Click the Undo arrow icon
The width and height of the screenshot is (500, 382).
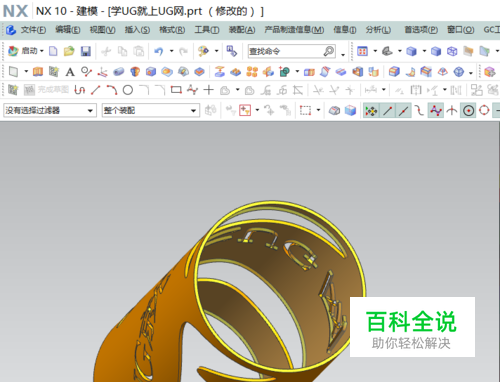click(x=159, y=51)
